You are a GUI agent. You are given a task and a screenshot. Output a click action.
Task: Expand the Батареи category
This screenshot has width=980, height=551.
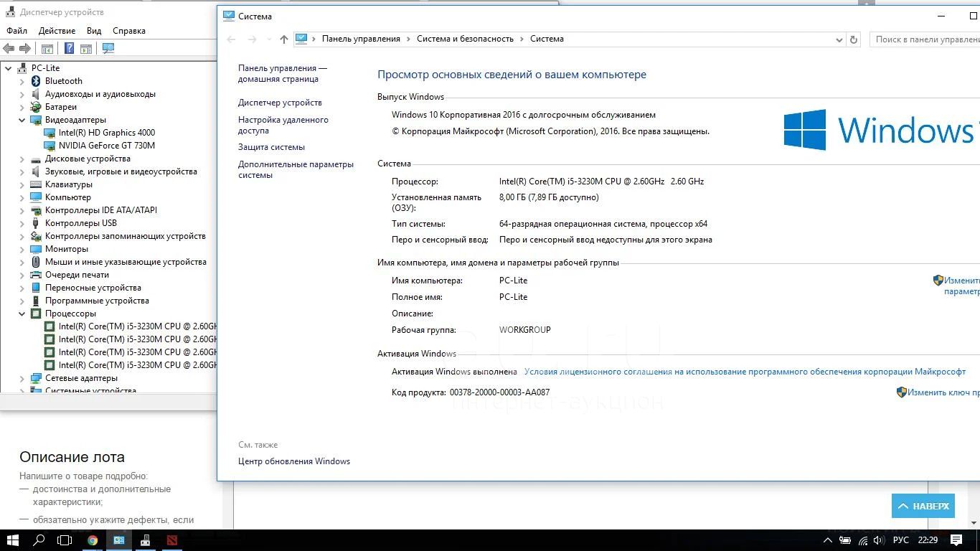point(22,107)
